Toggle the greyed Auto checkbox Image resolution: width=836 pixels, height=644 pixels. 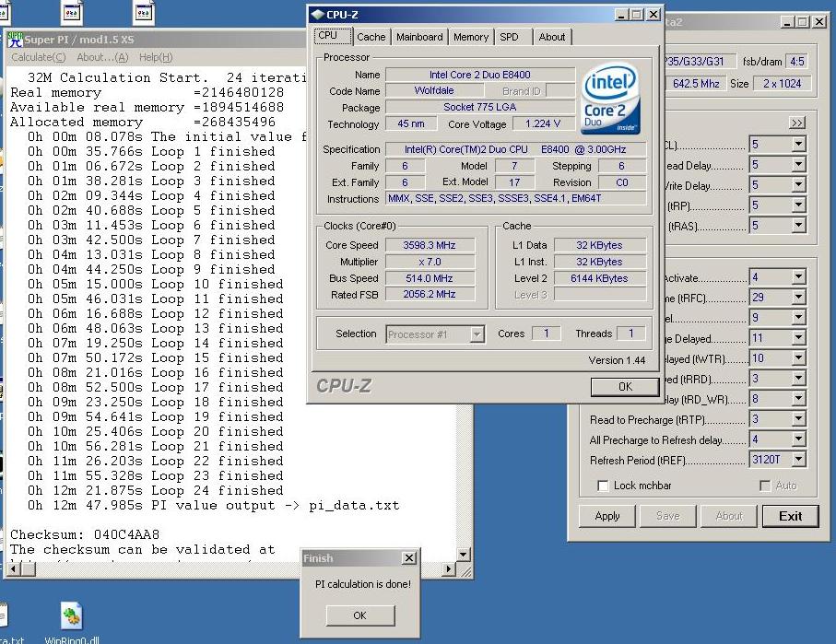(765, 486)
